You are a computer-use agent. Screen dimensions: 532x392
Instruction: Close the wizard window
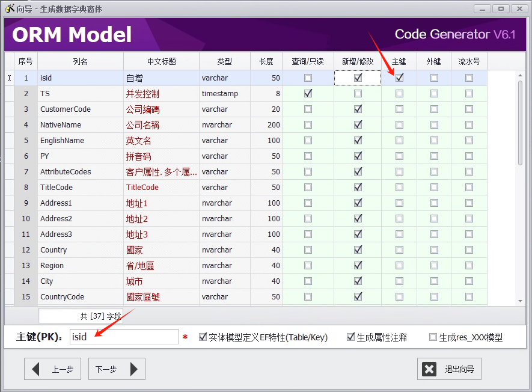click(x=519, y=9)
